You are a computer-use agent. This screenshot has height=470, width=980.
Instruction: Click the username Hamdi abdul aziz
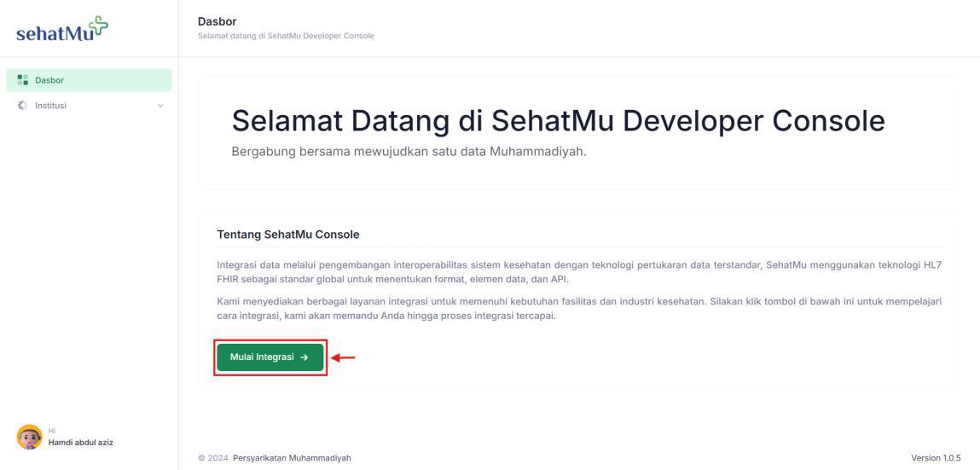(81, 443)
